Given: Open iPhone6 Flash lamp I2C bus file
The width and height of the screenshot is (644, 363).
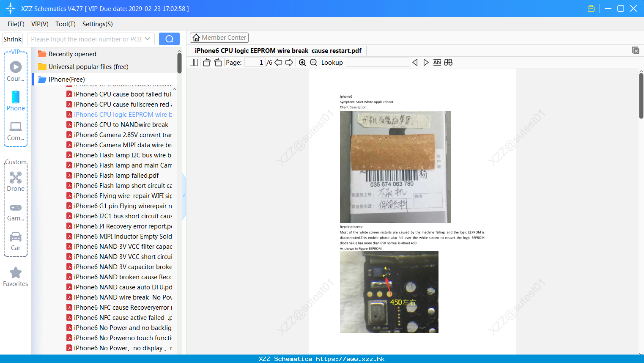Looking at the screenshot, I should click(119, 155).
